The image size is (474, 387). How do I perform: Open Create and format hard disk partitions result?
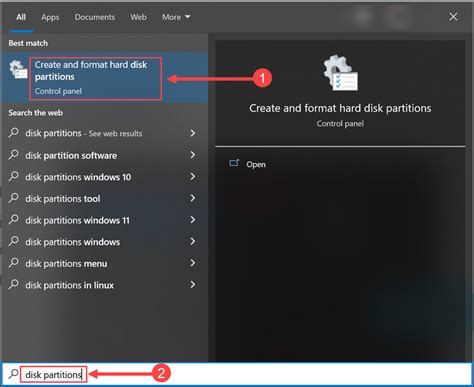tap(105, 78)
